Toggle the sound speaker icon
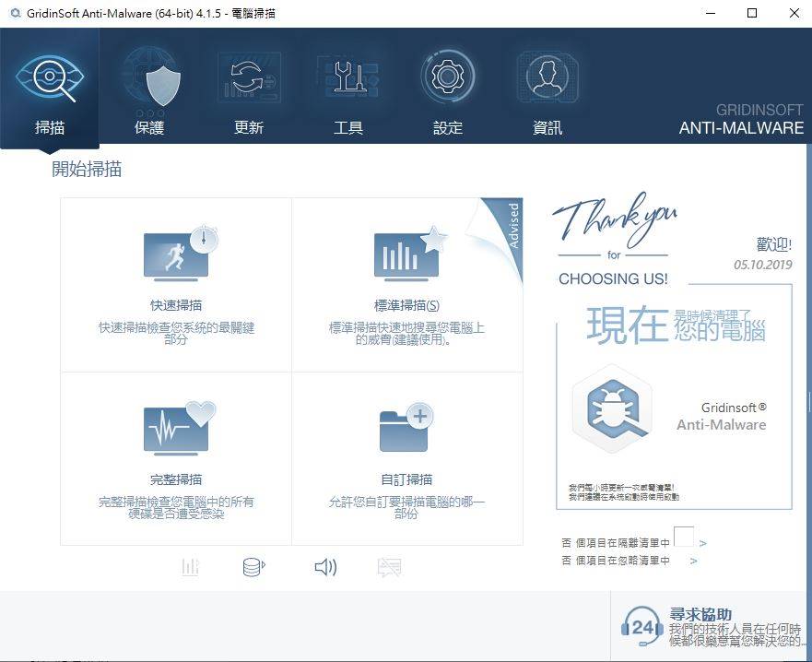 [325, 567]
